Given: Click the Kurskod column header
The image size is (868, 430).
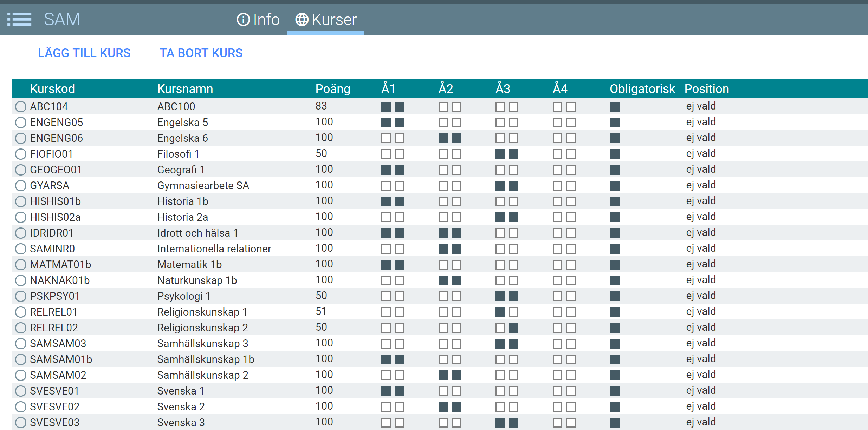Looking at the screenshot, I should pyautogui.click(x=52, y=89).
